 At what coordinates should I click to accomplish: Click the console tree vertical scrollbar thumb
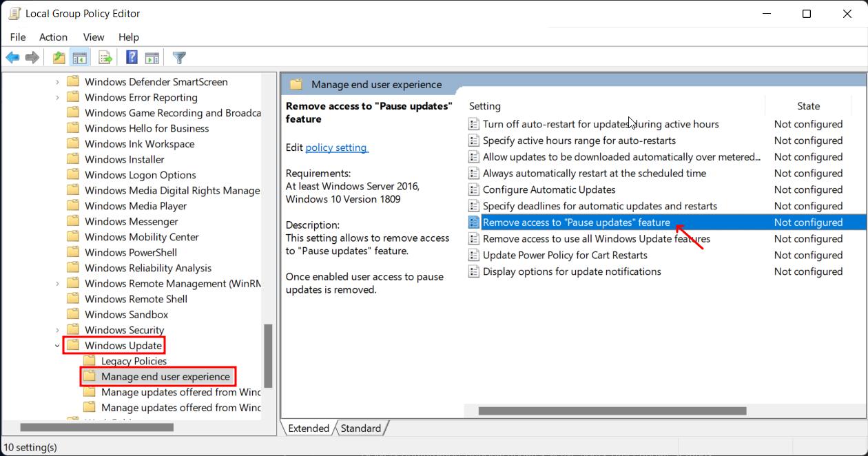pyautogui.click(x=268, y=356)
